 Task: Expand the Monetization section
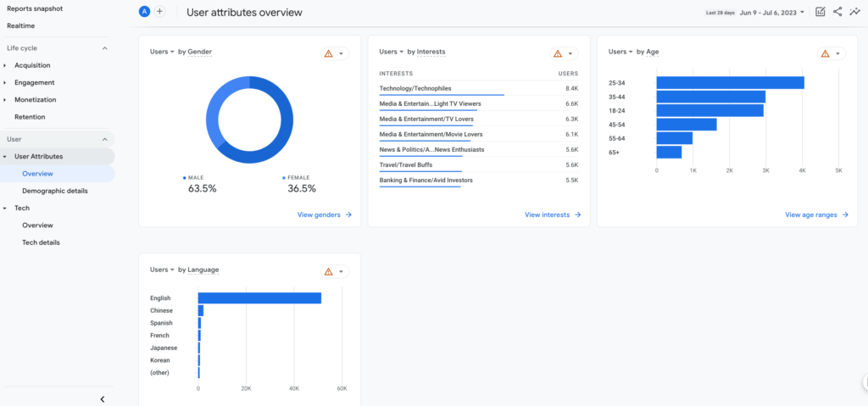[35, 100]
